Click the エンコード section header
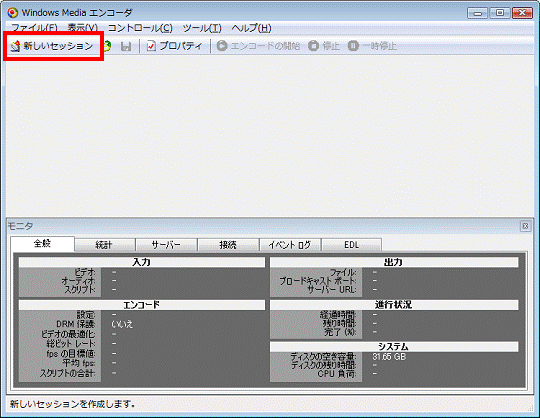Viewport: 540px width, 418px height. point(142,305)
